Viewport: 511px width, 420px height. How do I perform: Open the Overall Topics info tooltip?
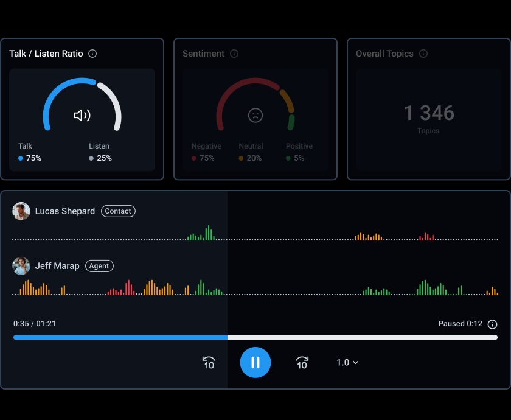pyautogui.click(x=423, y=54)
